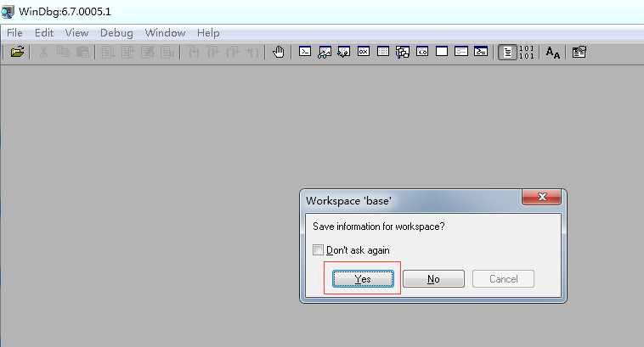644x347 pixels.
Task: Expand the File menu
Action: (14, 33)
